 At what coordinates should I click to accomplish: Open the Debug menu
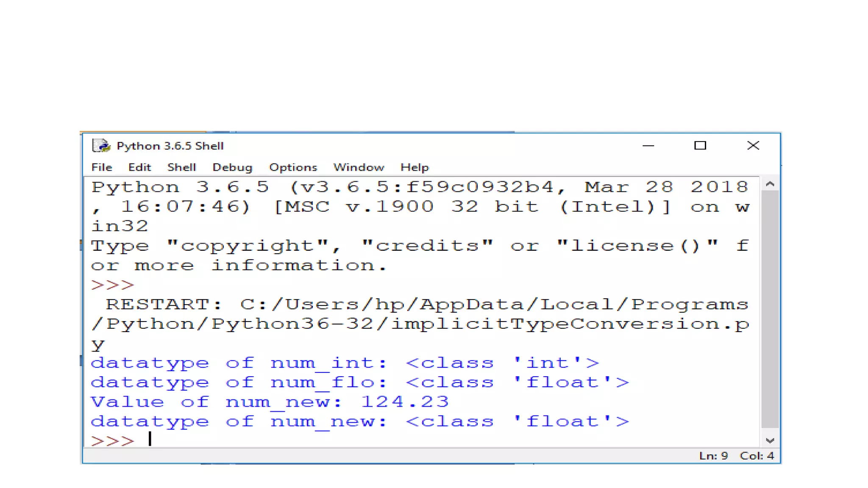tap(232, 167)
